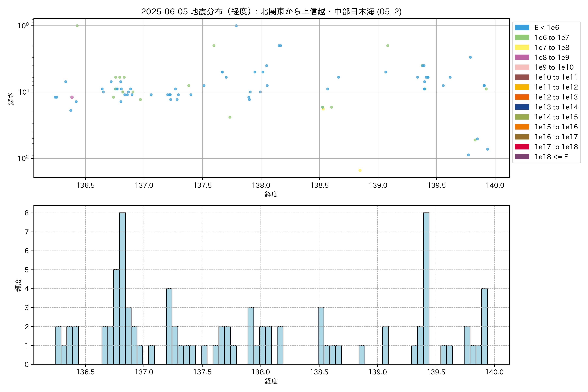Click the green point at top-left of scatter
The height and width of the screenshot is (392, 588).
[77, 26]
